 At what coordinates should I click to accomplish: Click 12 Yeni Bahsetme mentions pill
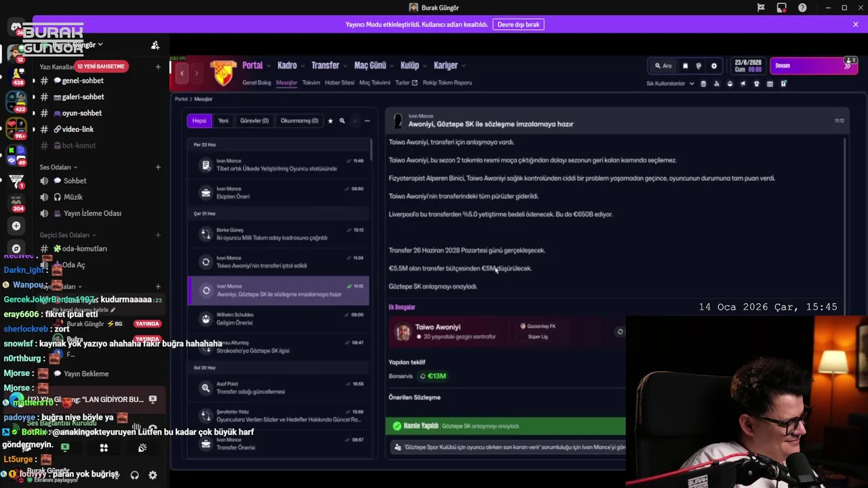click(x=100, y=66)
